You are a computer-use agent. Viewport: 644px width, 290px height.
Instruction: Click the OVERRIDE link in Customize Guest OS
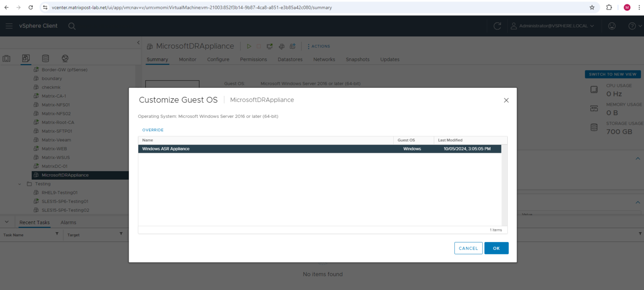click(x=153, y=130)
